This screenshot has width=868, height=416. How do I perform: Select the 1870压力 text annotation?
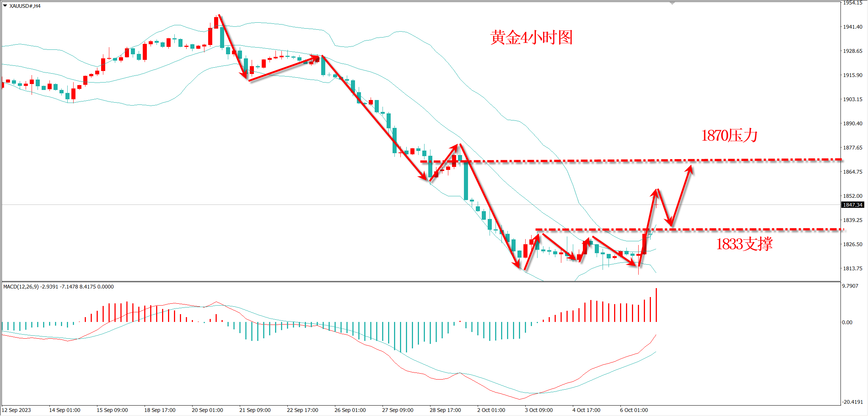(x=729, y=136)
